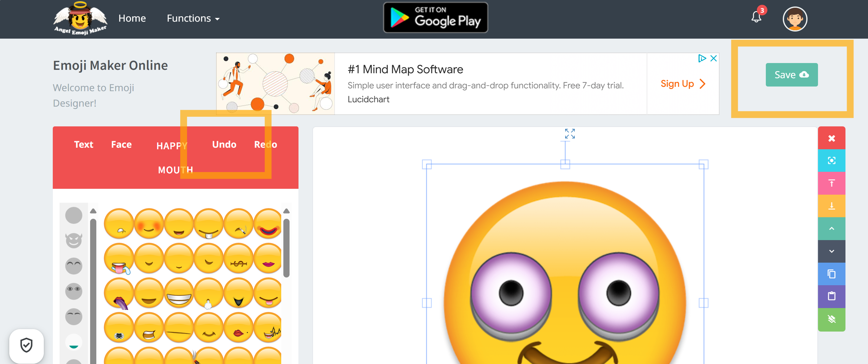
Task: Select the plain gray face category
Action: coord(73,215)
